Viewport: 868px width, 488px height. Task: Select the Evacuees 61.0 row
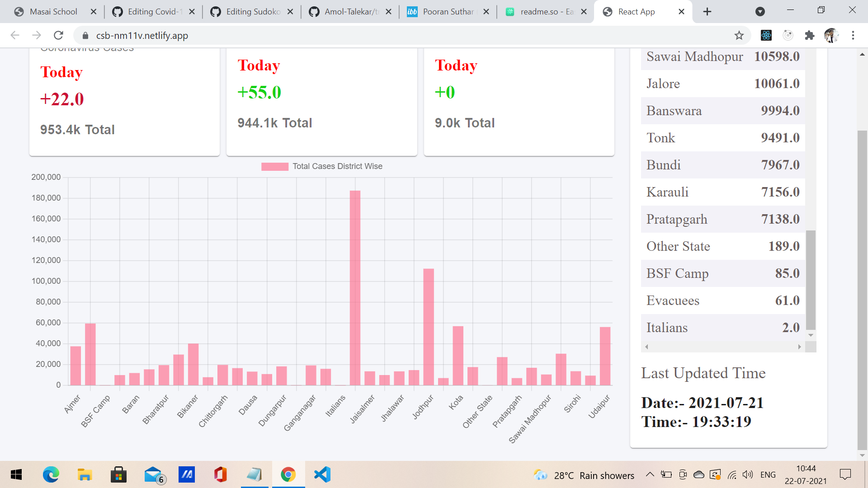tap(723, 300)
